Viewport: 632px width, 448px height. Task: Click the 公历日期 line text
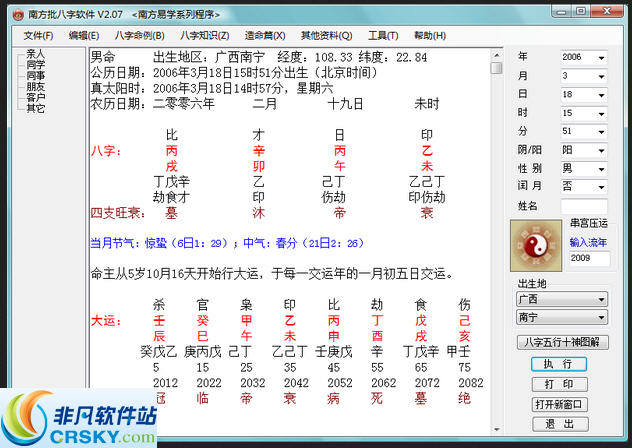pos(235,73)
